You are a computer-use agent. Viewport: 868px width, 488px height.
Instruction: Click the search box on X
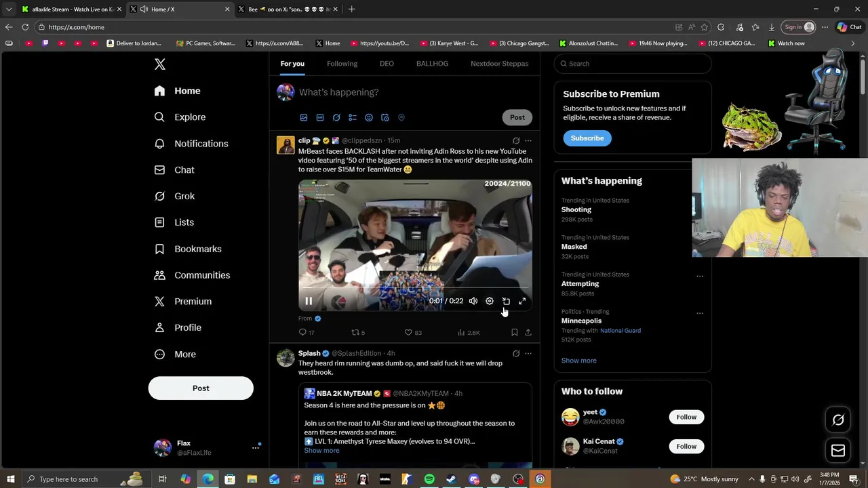(x=633, y=64)
